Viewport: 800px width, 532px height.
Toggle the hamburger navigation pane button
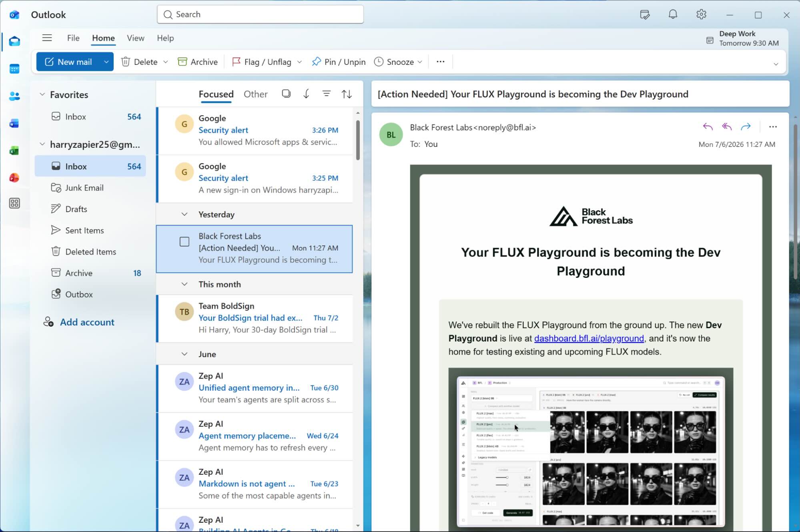click(47, 38)
